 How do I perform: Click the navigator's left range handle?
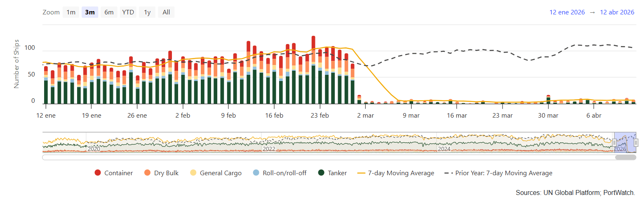pyautogui.click(x=614, y=143)
